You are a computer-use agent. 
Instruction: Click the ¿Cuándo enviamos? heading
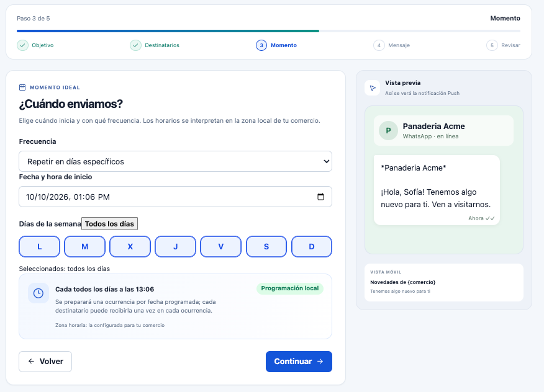tap(71, 104)
